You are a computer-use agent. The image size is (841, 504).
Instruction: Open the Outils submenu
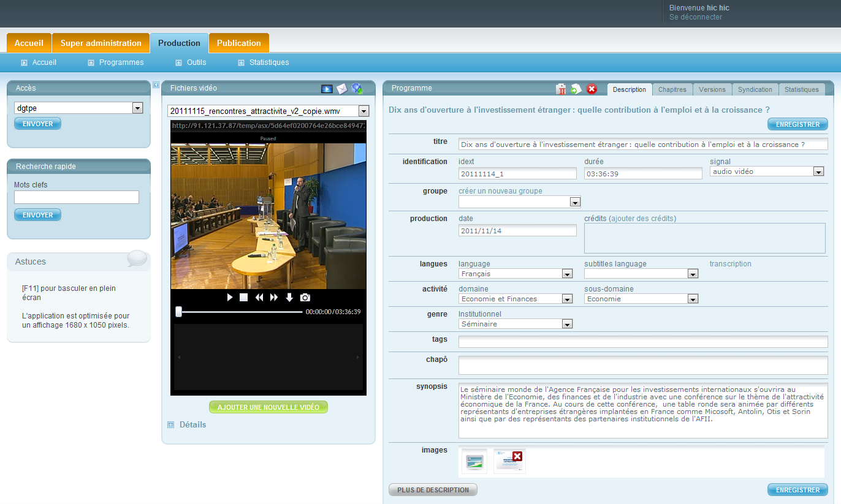191,62
